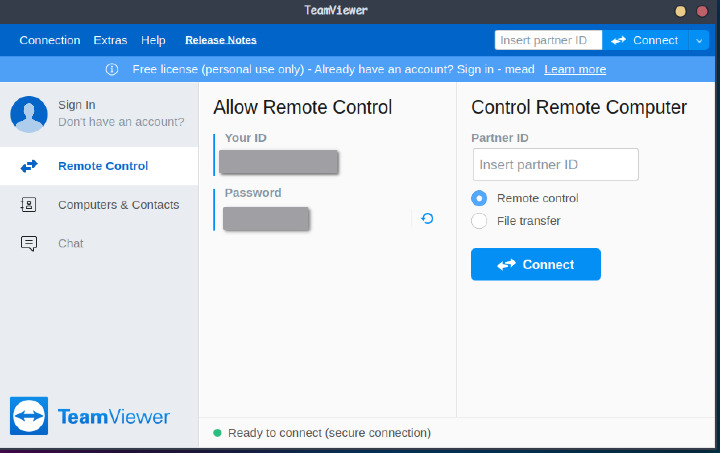Viewport: 720px width, 453px height.
Task: Select the File transfer radio button
Action: [479, 221]
